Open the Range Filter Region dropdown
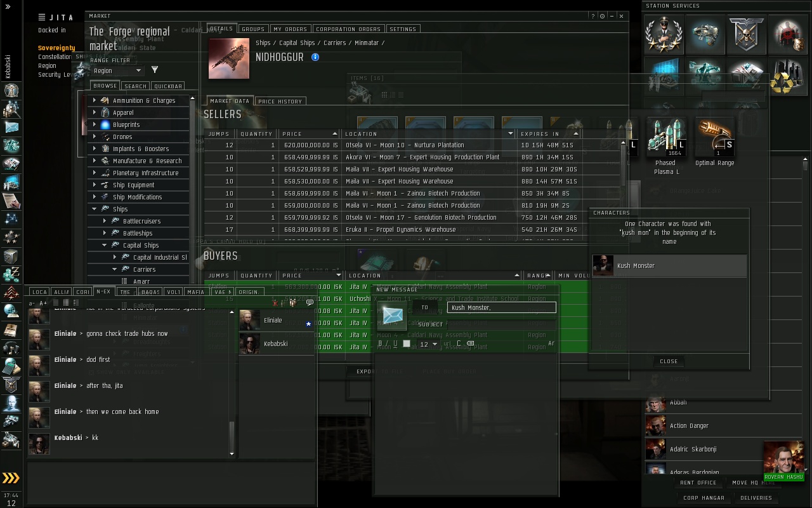812x508 pixels. pyautogui.click(x=117, y=71)
